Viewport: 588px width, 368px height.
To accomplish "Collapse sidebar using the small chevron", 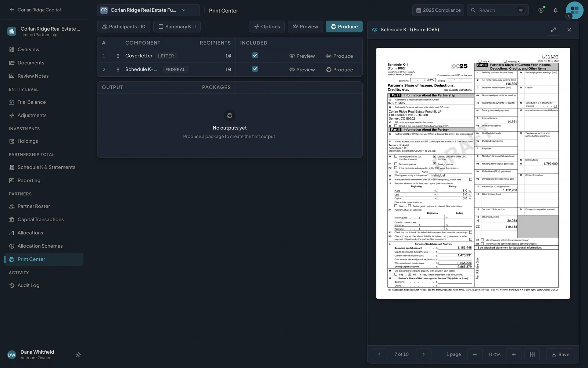I will pos(569,16).
